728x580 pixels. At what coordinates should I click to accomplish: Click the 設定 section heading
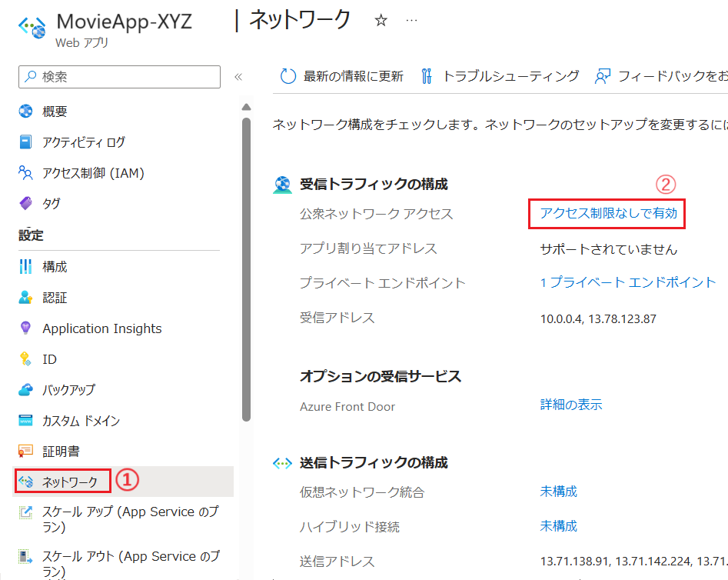pos(31,235)
